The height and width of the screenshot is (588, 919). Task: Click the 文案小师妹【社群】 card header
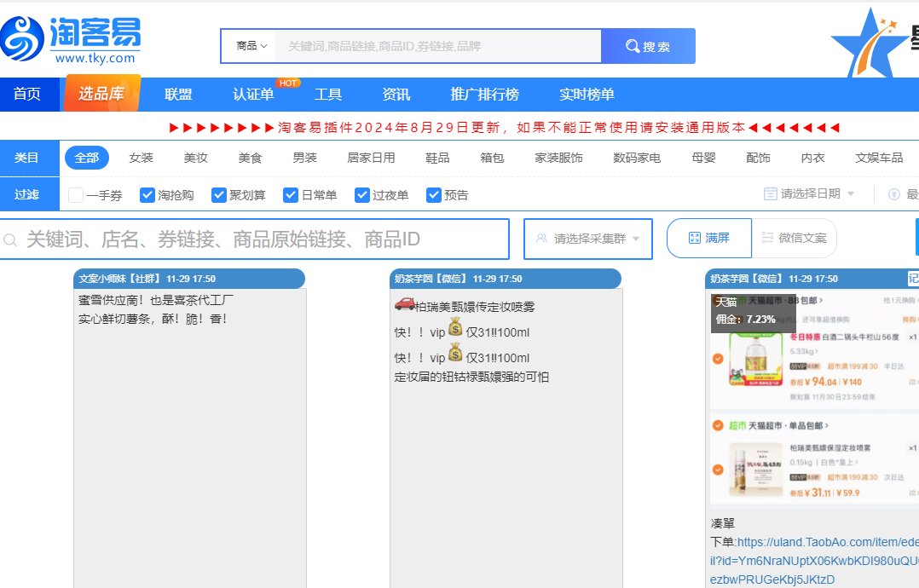(x=189, y=279)
